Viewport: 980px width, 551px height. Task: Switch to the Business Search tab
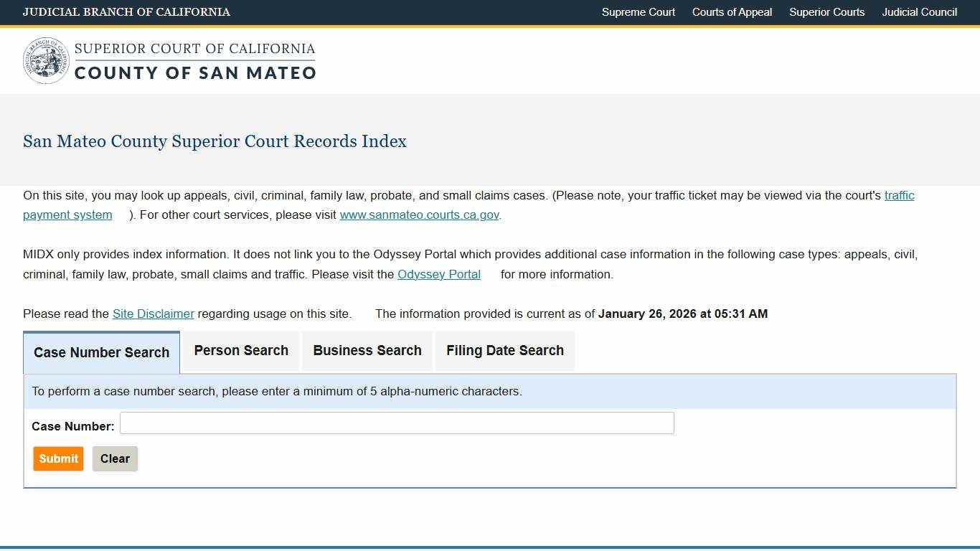pos(367,351)
